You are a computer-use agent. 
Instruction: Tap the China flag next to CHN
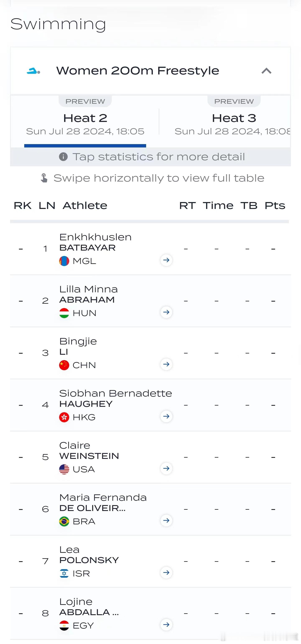click(x=64, y=365)
